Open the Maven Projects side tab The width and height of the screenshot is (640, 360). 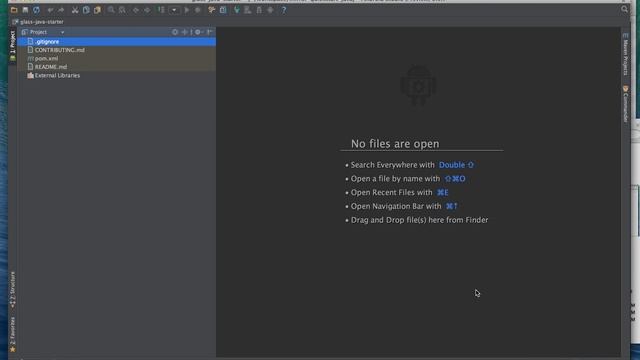625,55
